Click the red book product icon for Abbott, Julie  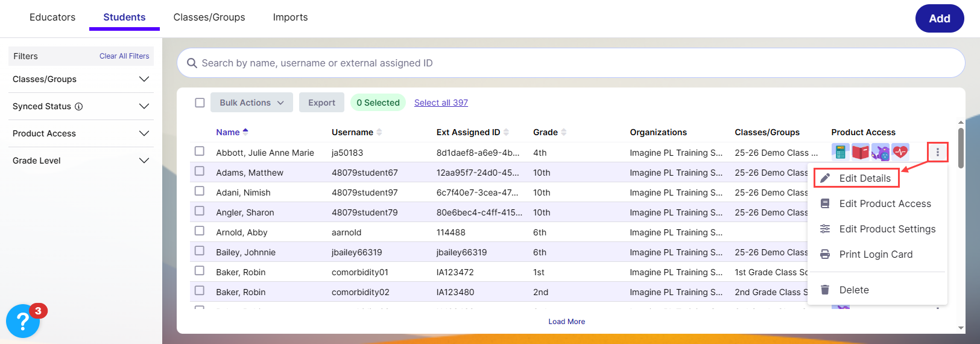click(861, 152)
